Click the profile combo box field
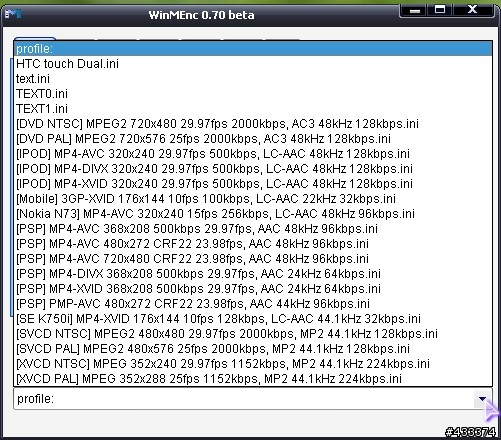The height and width of the screenshot is (440, 501). [253, 399]
